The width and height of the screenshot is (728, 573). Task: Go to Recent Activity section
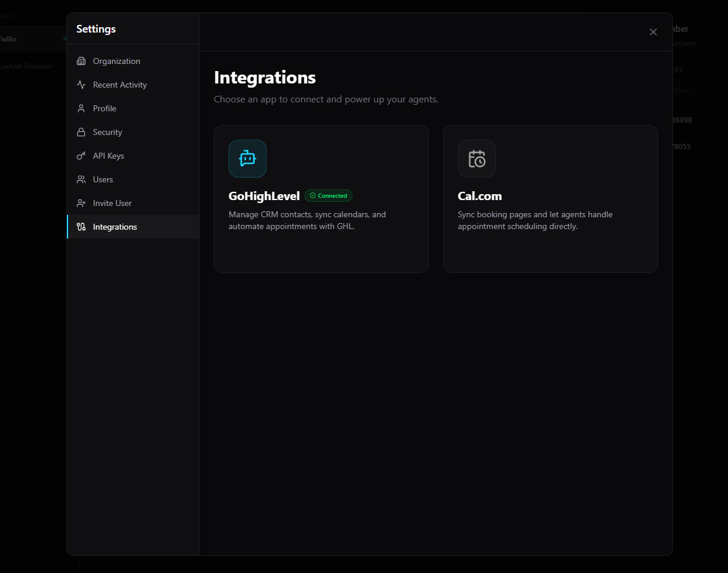[133, 85]
